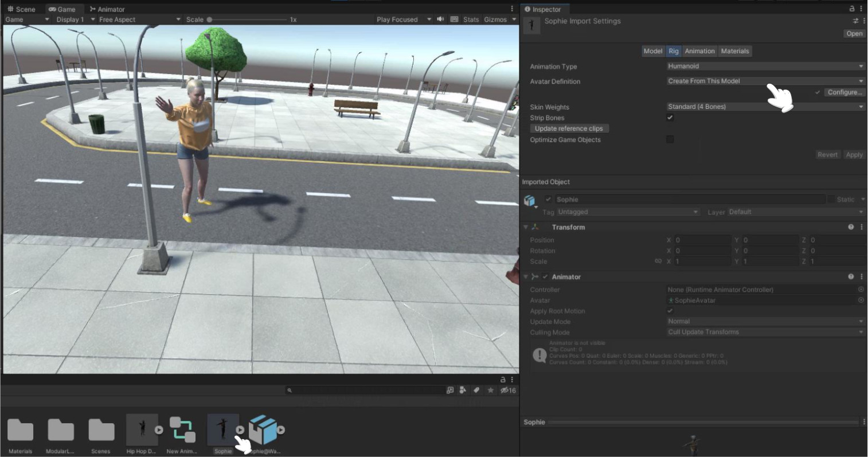Expand the Free Aspect ratio dropdown
This screenshot has height=457, width=868.
click(x=139, y=19)
